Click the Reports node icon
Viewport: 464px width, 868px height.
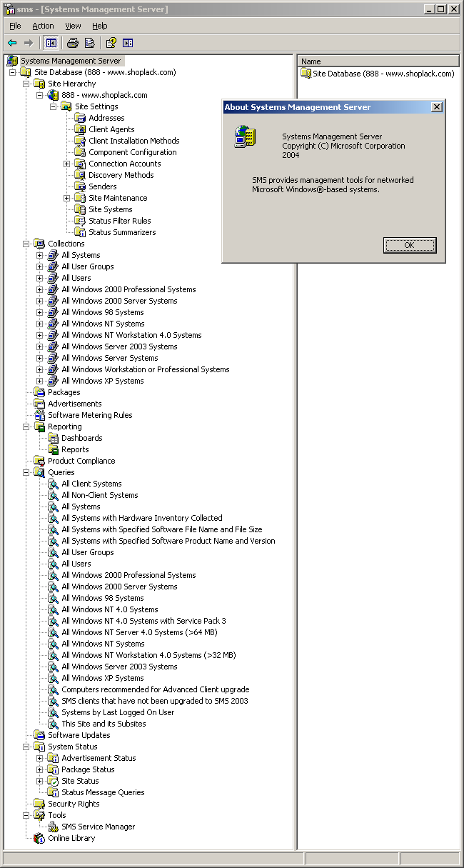coord(53,449)
